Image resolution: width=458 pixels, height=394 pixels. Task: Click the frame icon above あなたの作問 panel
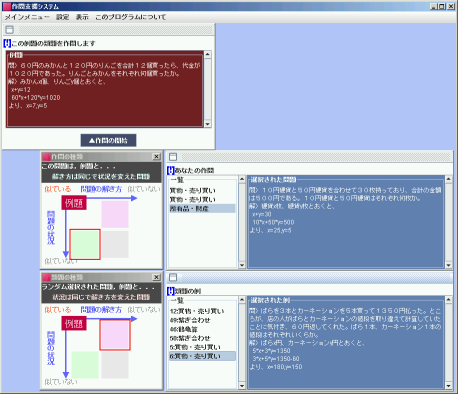pos(173,157)
